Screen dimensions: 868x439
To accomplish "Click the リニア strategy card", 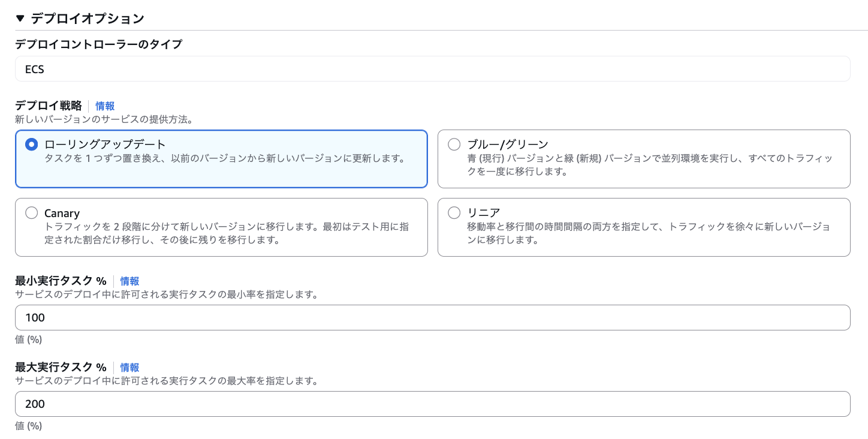I will pos(644,227).
